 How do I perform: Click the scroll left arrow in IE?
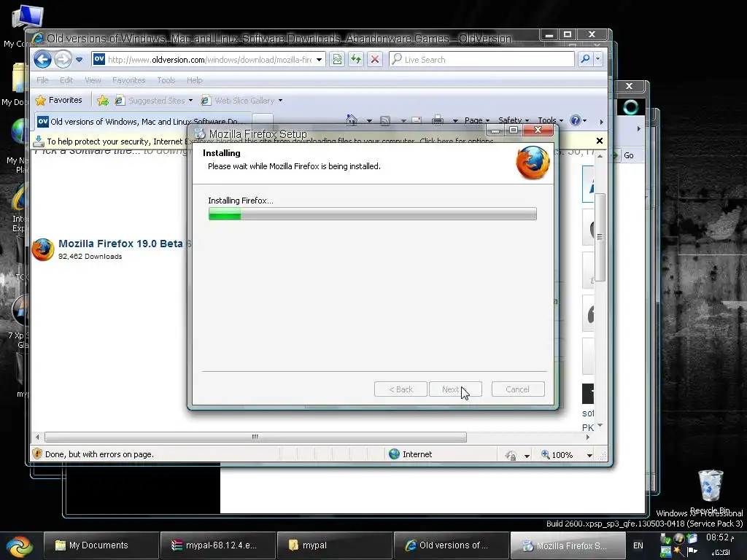(38, 437)
